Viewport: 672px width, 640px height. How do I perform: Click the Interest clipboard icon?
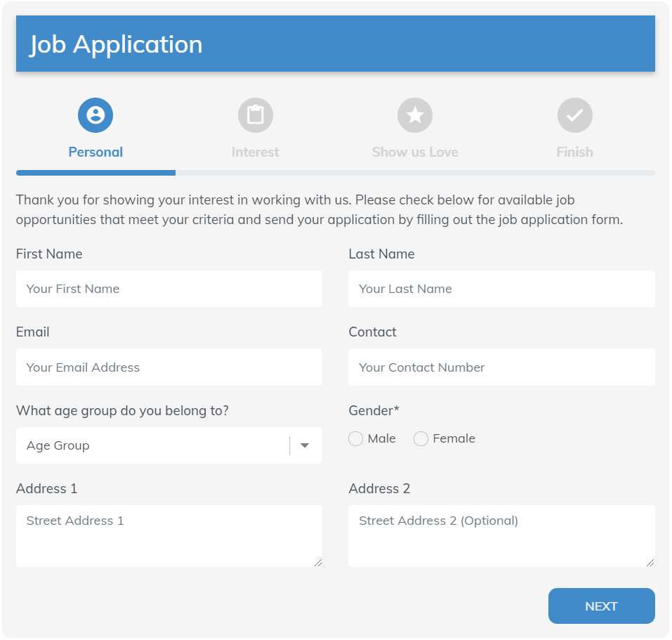pos(255,115)
